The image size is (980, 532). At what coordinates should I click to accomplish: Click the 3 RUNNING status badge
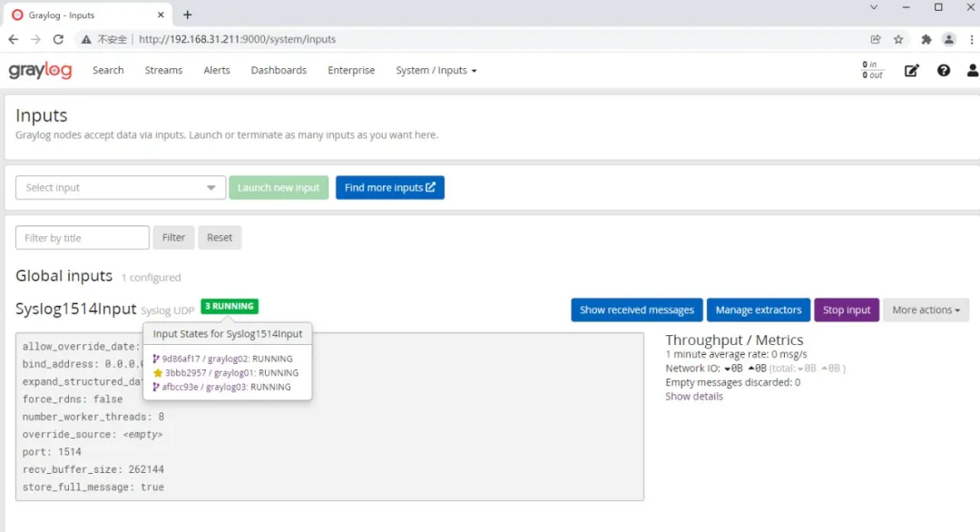(230, 306)
